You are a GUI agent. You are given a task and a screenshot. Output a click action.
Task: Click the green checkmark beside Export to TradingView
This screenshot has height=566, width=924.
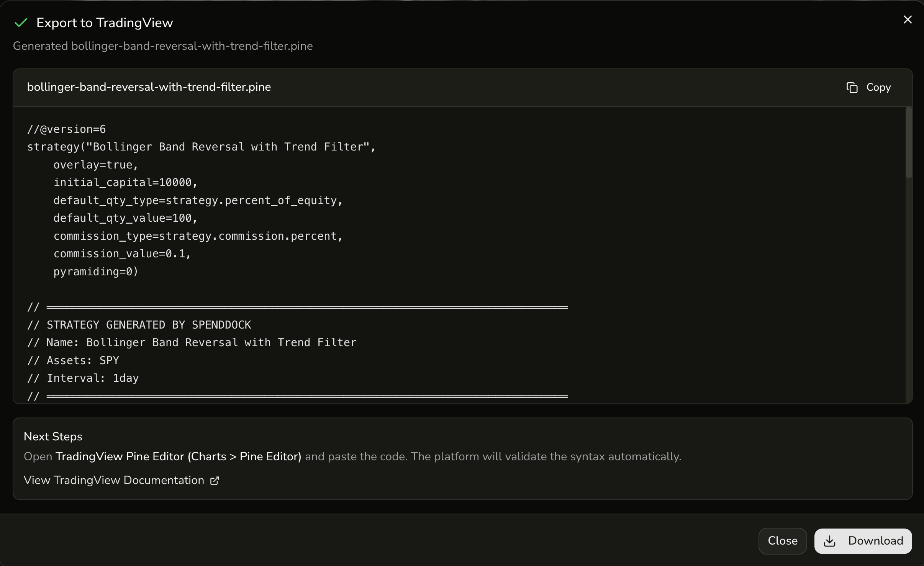coord(21,23)
